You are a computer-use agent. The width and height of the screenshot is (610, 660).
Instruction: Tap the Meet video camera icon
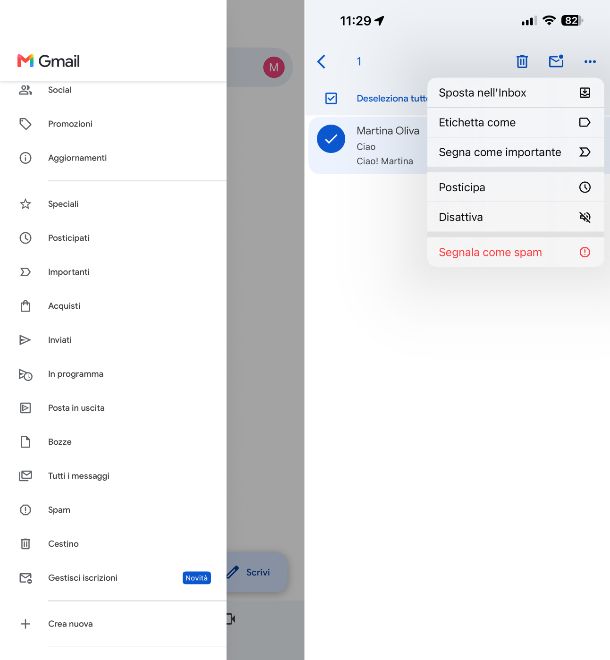[231, 619]
